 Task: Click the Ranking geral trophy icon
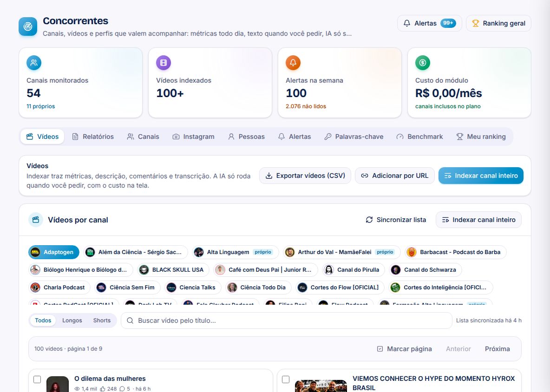475,23
